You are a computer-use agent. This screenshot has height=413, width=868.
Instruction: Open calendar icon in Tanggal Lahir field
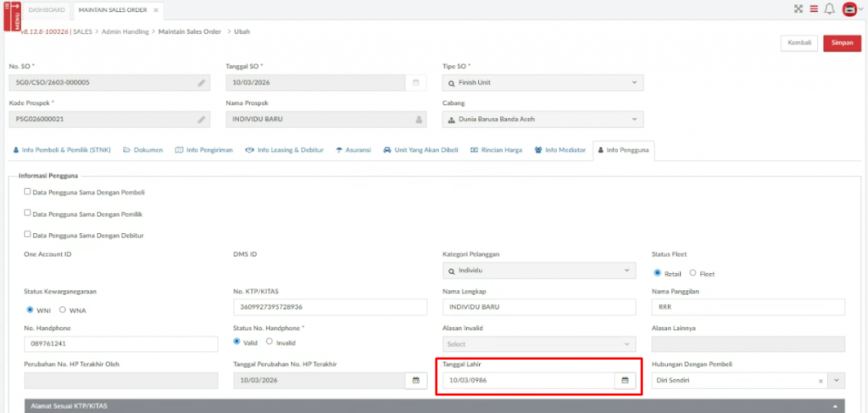(625, 381)
